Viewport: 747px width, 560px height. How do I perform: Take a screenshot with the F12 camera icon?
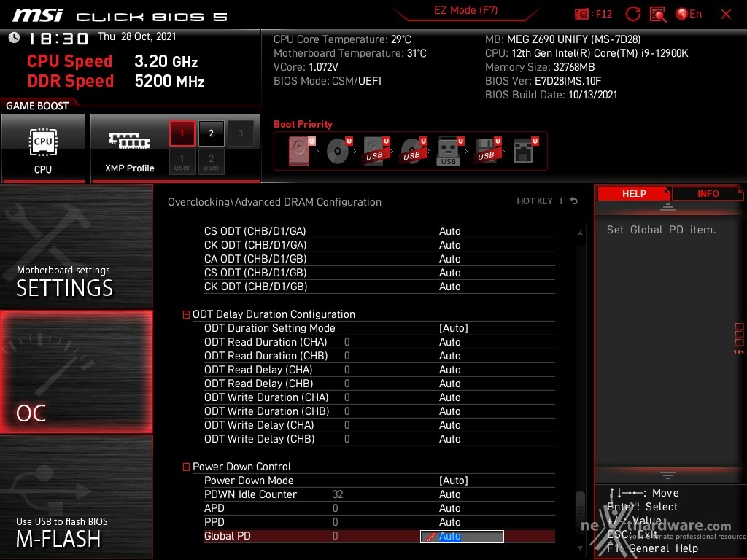[x=581, y=15]
